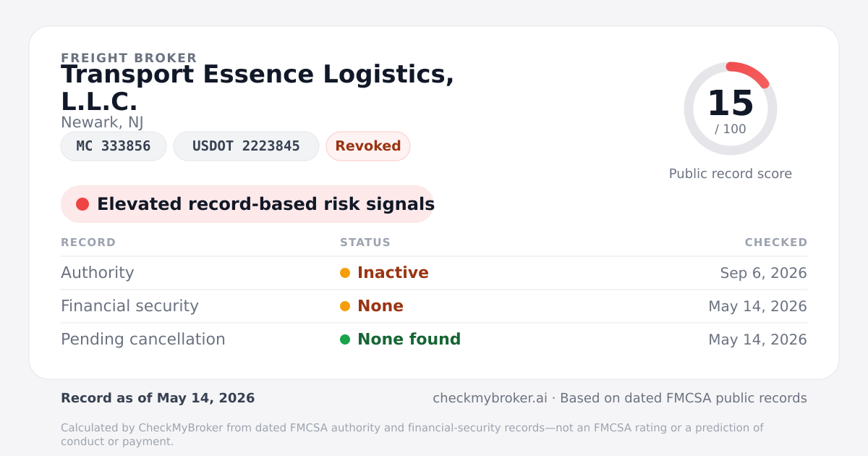Select the Pending cancellation record row
Viewport: 868px width, 456px height.
point(434,339)
